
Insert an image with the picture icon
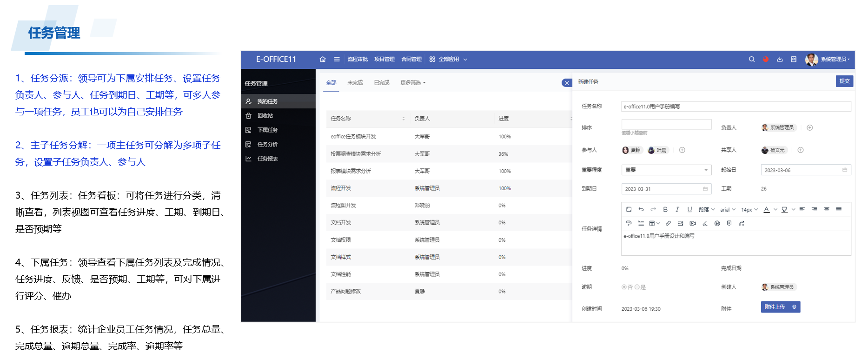tap(680, 223)
